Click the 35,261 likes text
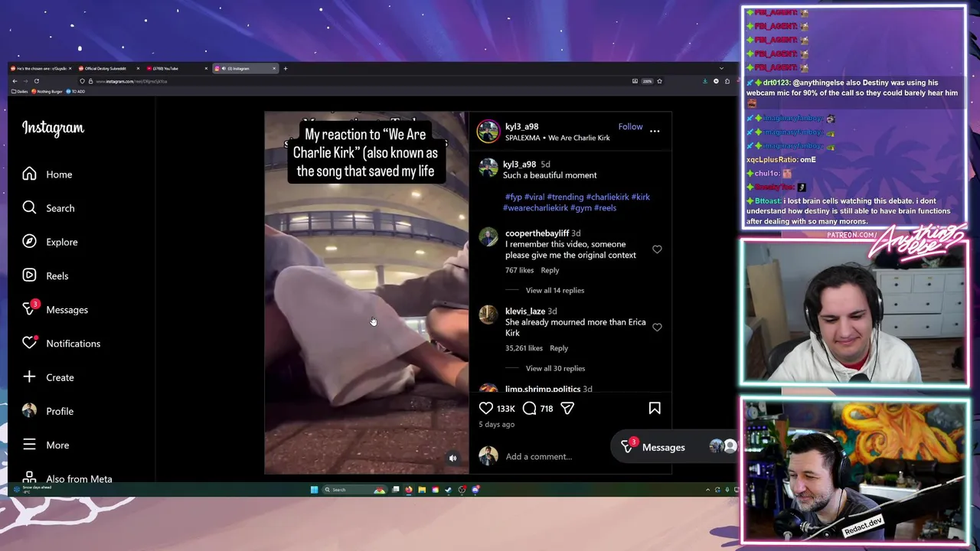The width and height of the screenshot is (980, 551). pyautogui.click(x=524, y=348)
